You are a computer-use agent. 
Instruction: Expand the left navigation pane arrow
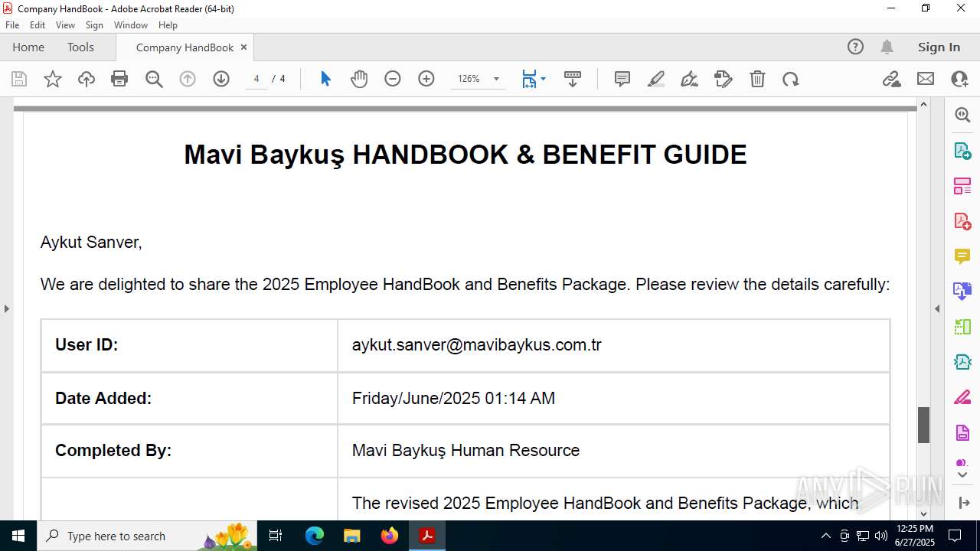pos(6,309)
